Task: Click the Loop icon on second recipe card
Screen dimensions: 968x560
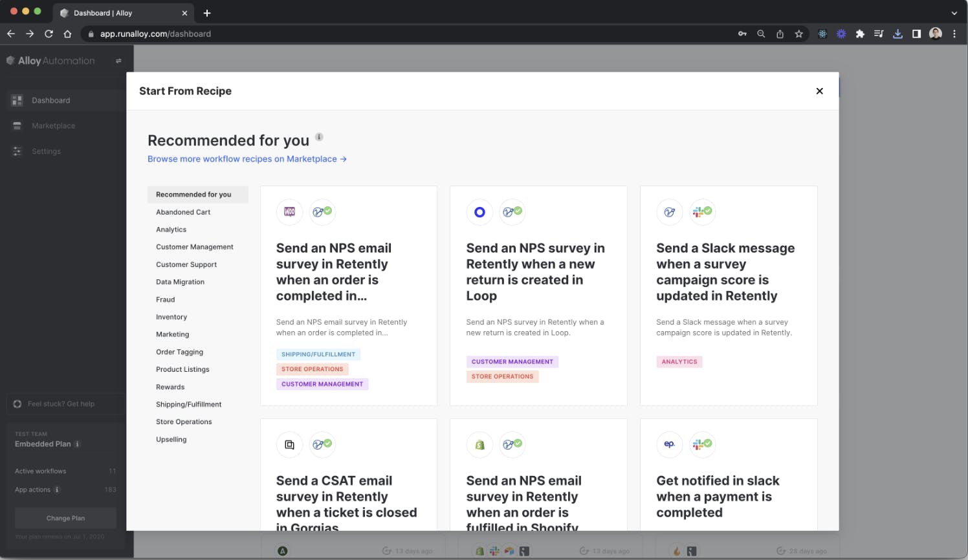Action: click(479, 212)
